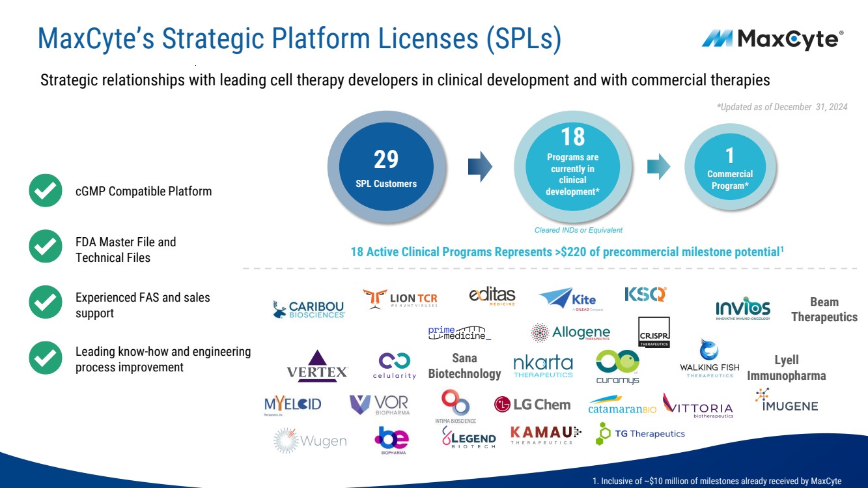Click checkmark next to Experienced FAS and sales support
Screen dimensions: 868x488
[46, 303]
